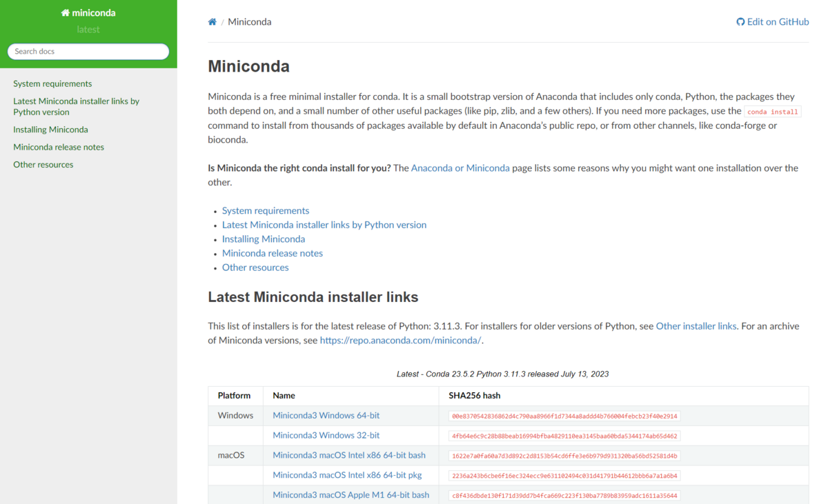Select Installing Miniconda in the sidebar

(50, 130)
